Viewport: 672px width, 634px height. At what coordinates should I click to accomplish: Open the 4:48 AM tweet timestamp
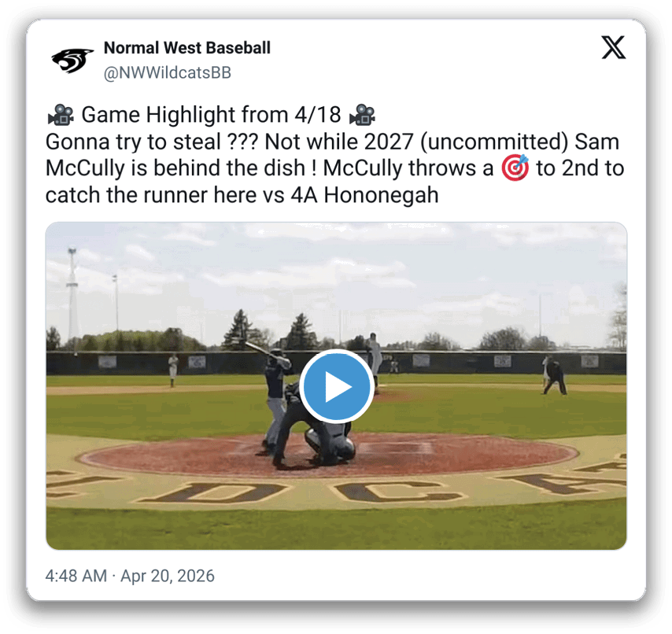(x=76, y=576)
